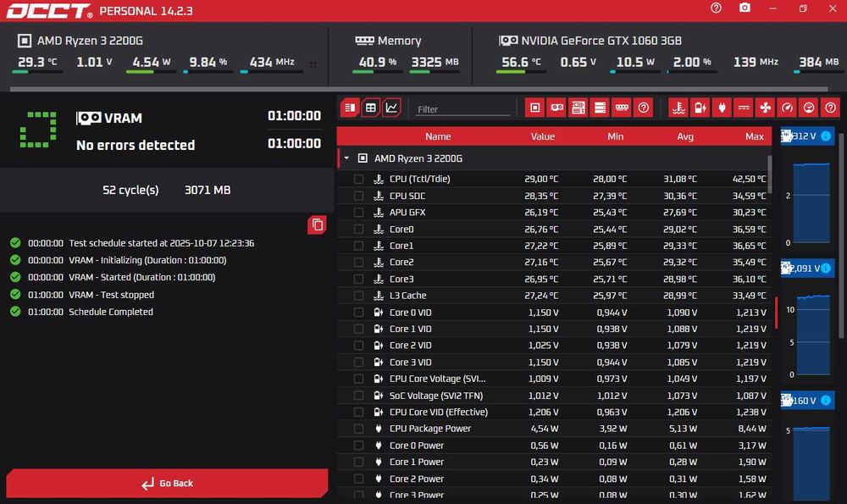Toggle the power sensor type filter
847x504 pixels.
pyautogui.click(x=722, y=108)
